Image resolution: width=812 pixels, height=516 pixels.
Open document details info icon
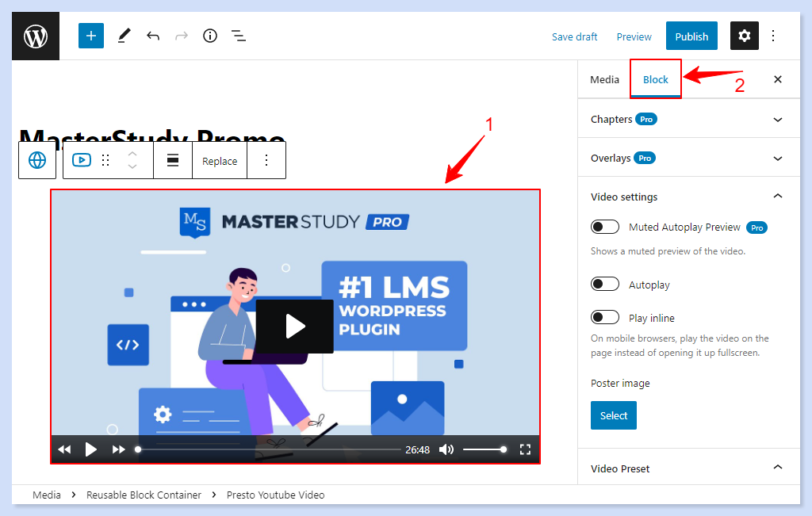click(x=210, y=36)
